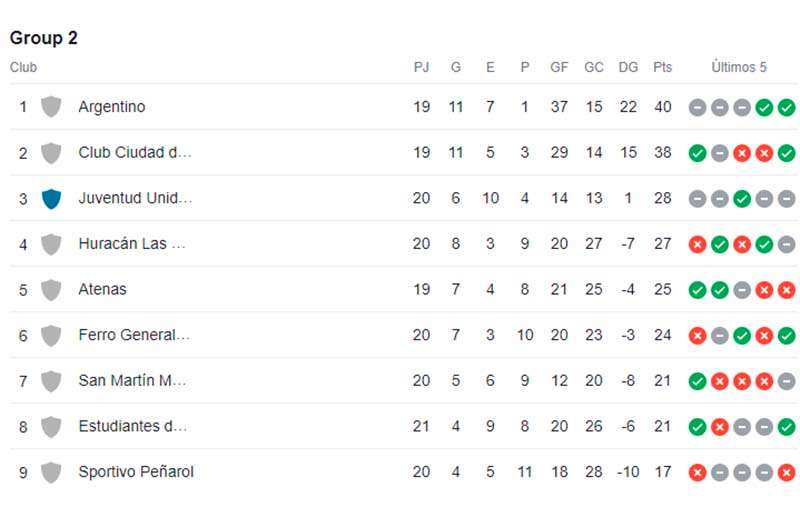Click Juventud Unida's green win icon

coord(742,199)
